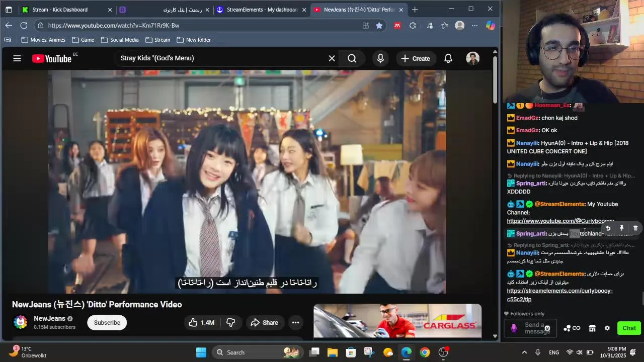
Task: Open the New folder bookmarks folder
Action: tap(194, 40)
